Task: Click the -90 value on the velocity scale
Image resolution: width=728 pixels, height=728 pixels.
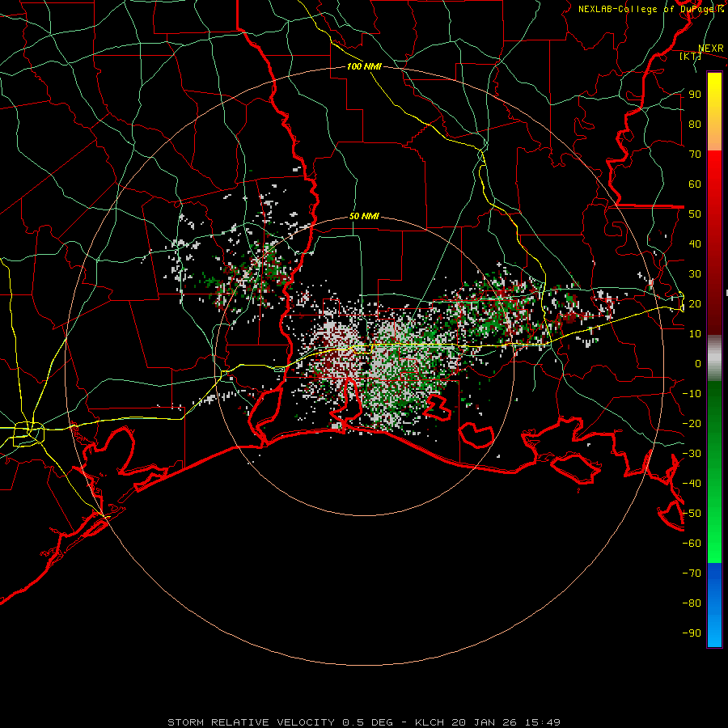Action: tap(692, 633)
